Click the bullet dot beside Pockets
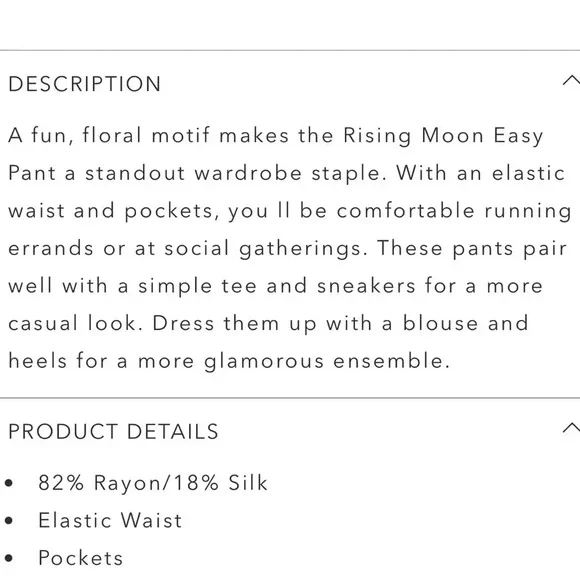Image resolution: width=580 pixels, height=580 pixels. [x=9, y=558]
